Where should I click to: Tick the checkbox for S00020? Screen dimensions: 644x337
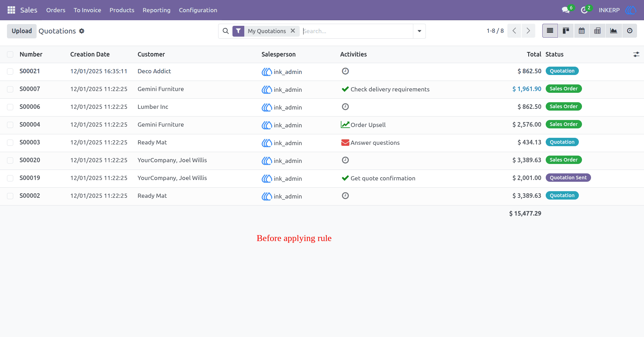tap(10, 160)
